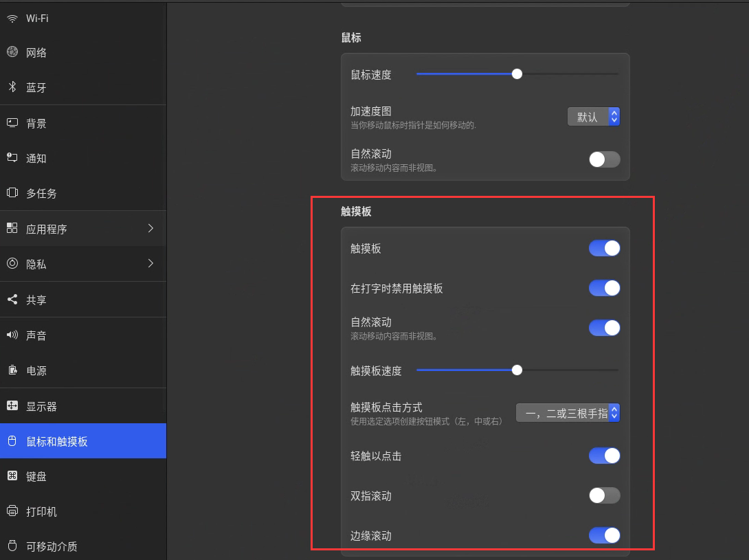
Task: Enable 双指滚动 (two-finger scrolling)
Action: pyautogui.click(x=604, y=495)
